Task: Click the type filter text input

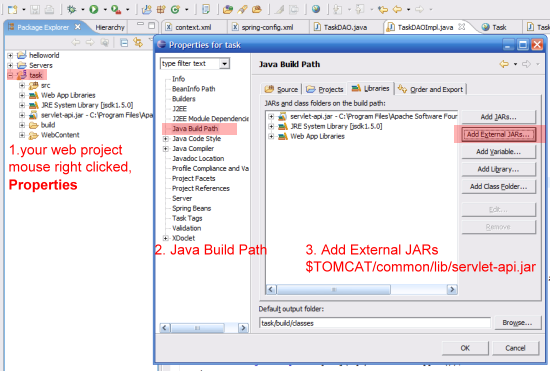Action: pyautogui.click(x=190, y=63)
